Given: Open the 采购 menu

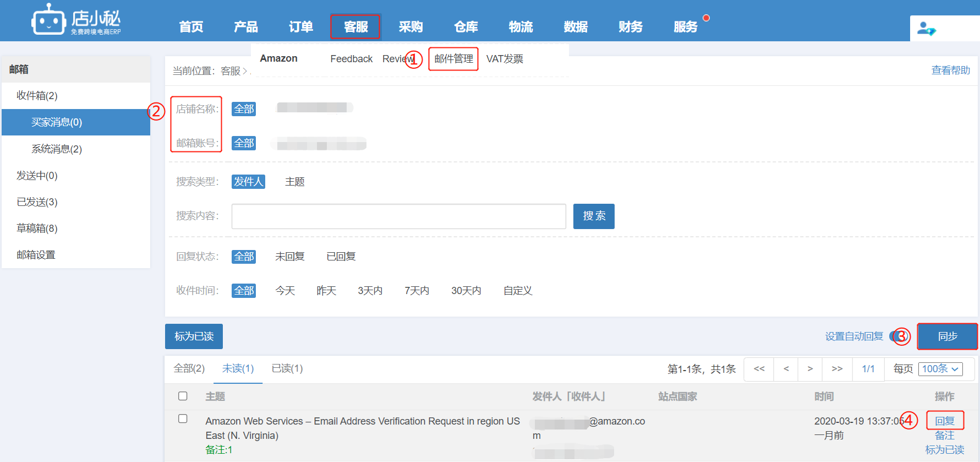Looking at the screenshot, I should 410,26.
